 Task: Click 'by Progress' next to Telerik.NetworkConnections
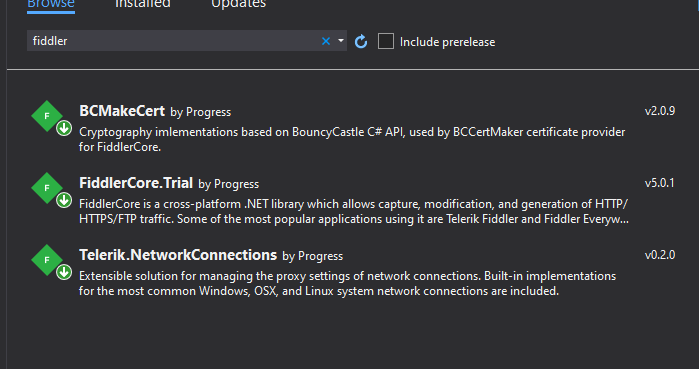coord(312,256)
